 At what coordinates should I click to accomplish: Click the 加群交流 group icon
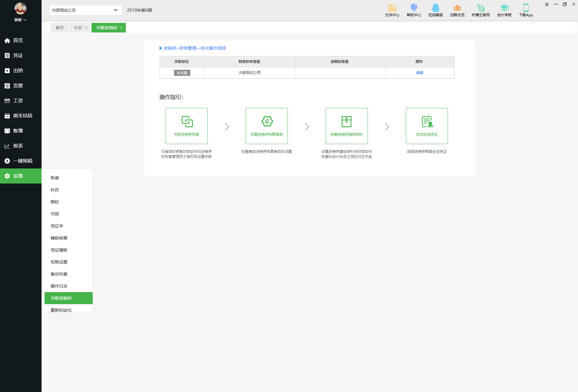[x=457, y=8]
